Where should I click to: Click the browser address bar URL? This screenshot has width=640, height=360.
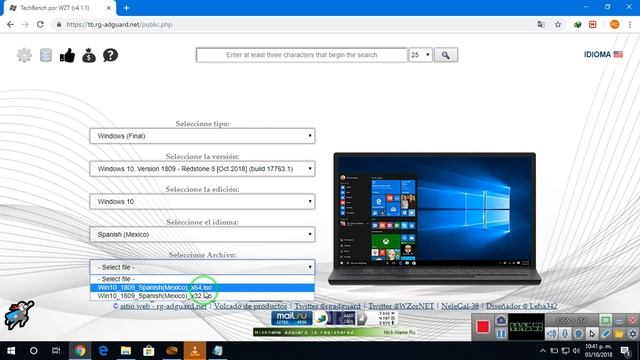pyautogui.click(x=119, y=24)
